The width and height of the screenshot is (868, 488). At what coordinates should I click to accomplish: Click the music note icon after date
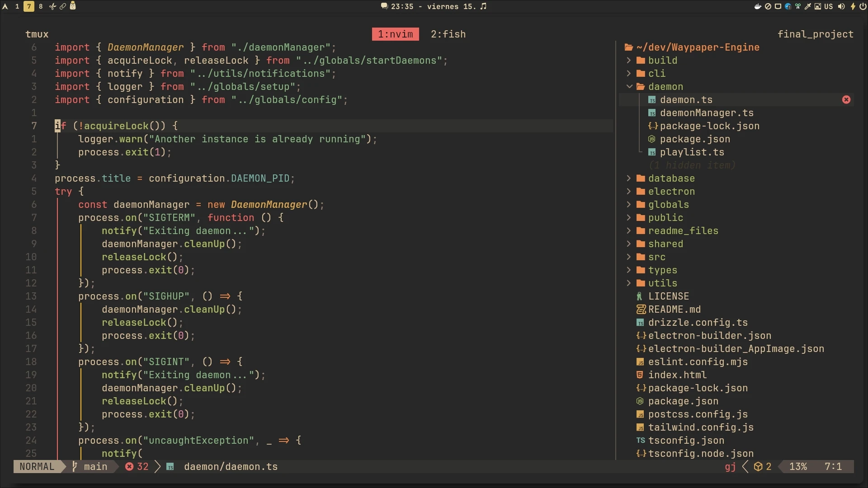[483, 6]
